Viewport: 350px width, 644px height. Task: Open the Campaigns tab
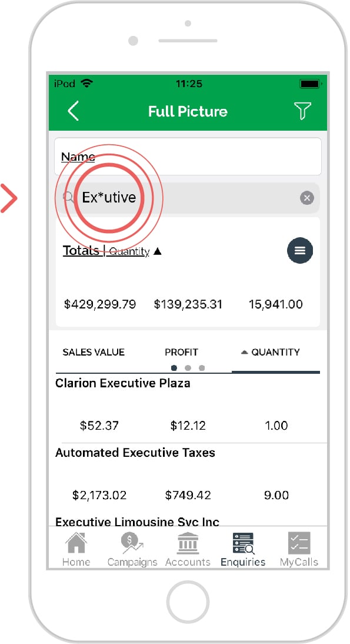(132, 549)
